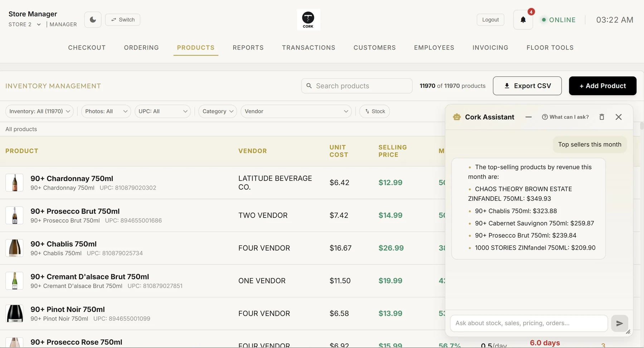Click LATITUDE BEVERAGE CO. vendor cell

(275, 183)
